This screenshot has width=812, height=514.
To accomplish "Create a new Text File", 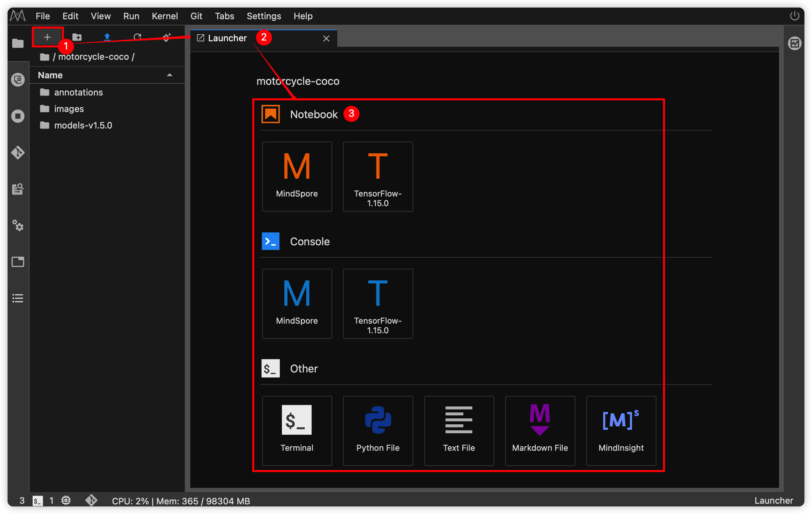I will pyautogui.click(x=459, y=431).
